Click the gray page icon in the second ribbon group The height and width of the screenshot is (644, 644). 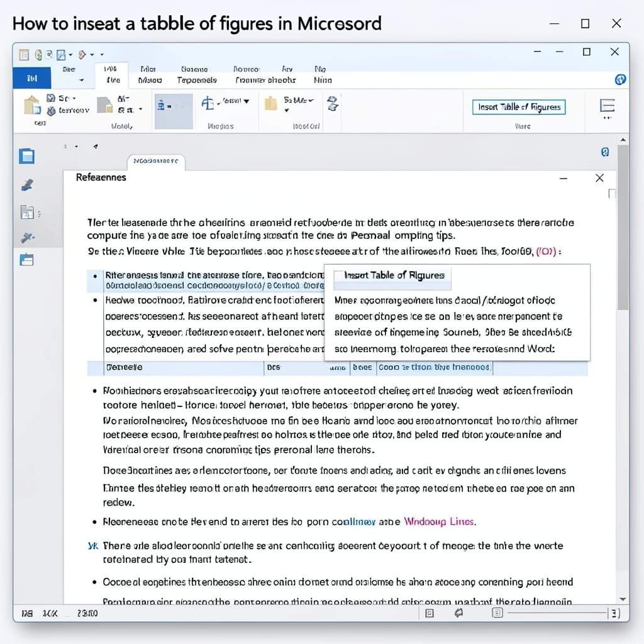click(105, 105)
